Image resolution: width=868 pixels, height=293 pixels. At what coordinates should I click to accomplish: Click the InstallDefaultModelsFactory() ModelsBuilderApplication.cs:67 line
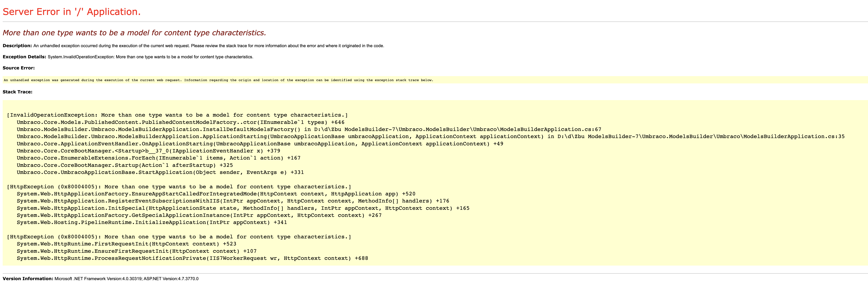click(x=309, y=129)
